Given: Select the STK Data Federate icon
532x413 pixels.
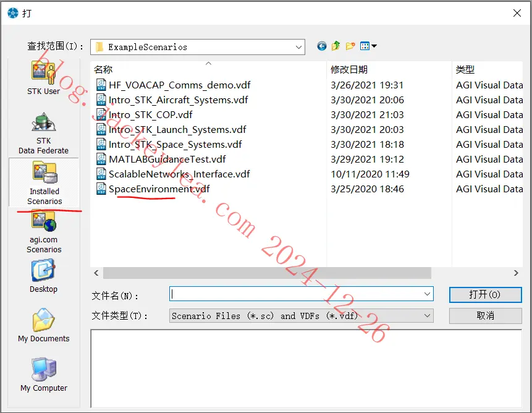Looking at the screenshot, I should [43, 134].
